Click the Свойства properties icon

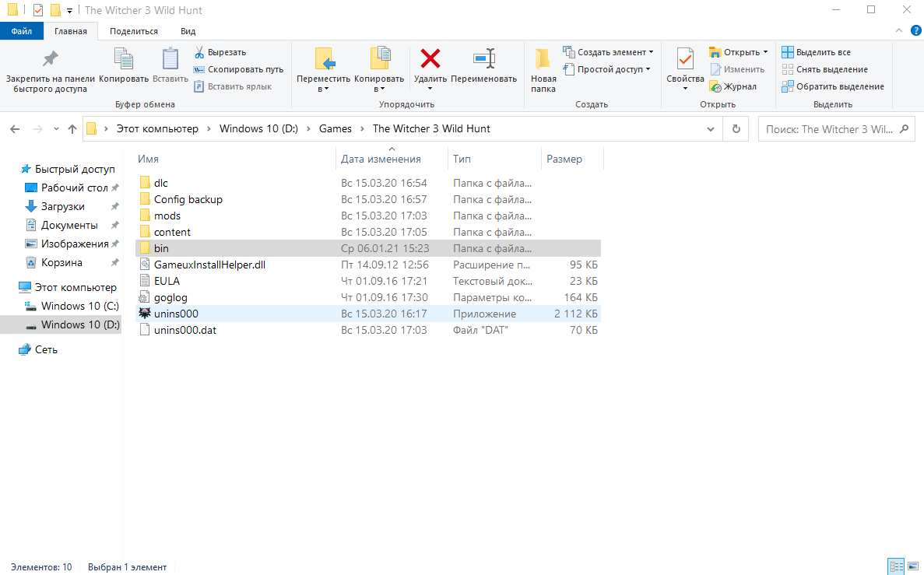685,59
